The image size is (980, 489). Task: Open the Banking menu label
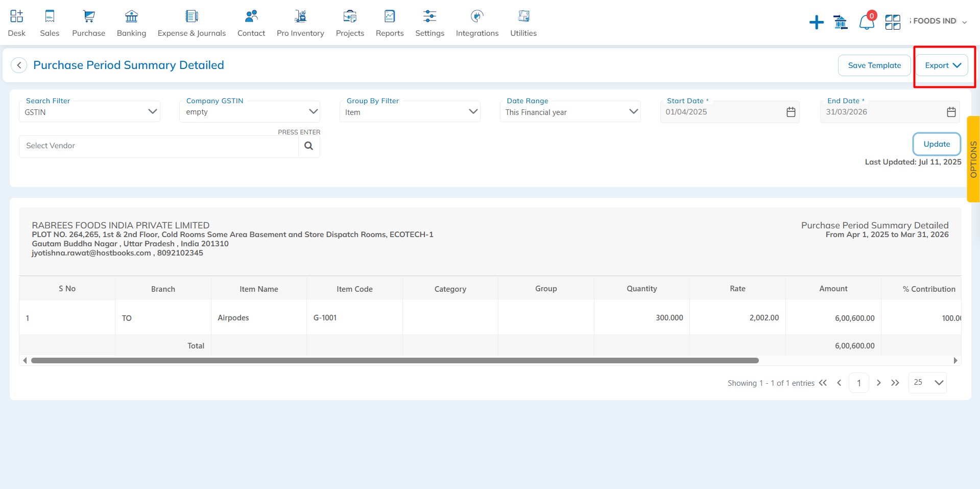tap(131, 33)
